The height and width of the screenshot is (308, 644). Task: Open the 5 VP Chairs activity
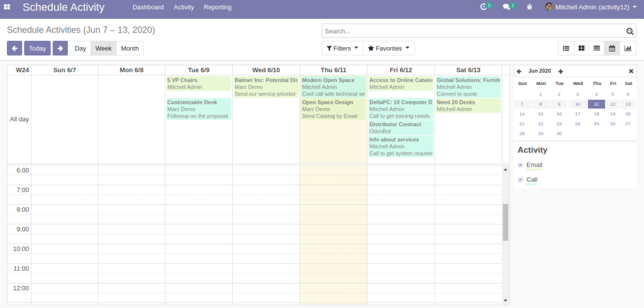tap(199, 84)
